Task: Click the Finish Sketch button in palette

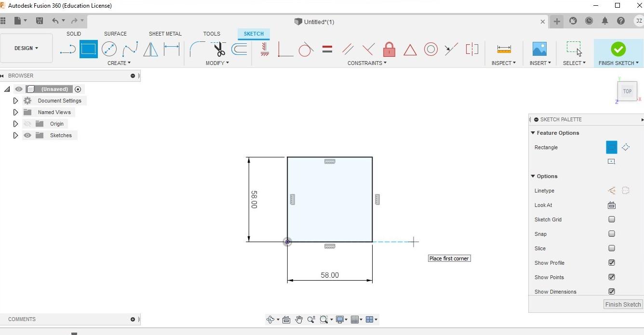Action: coord(623,304)
